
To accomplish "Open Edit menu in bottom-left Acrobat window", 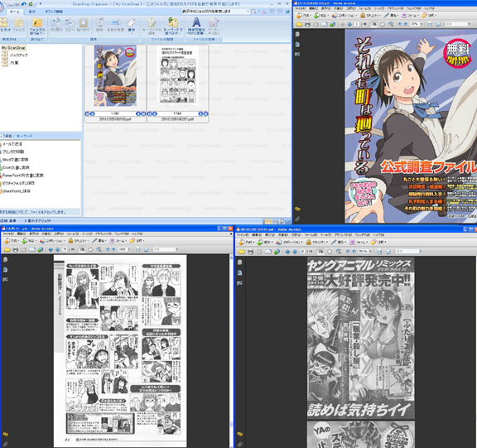I will [22, 234].
